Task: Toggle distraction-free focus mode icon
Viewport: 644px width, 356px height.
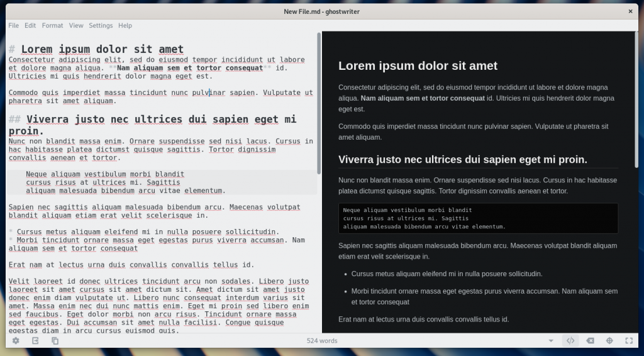Action: pyautogui.click(x=609, y=340)
